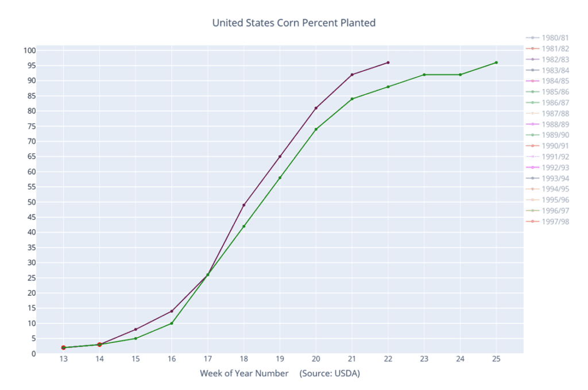Enable the 1992/93 legend series
The height and width of the screenshot is (390, 588).
[547, 168]
